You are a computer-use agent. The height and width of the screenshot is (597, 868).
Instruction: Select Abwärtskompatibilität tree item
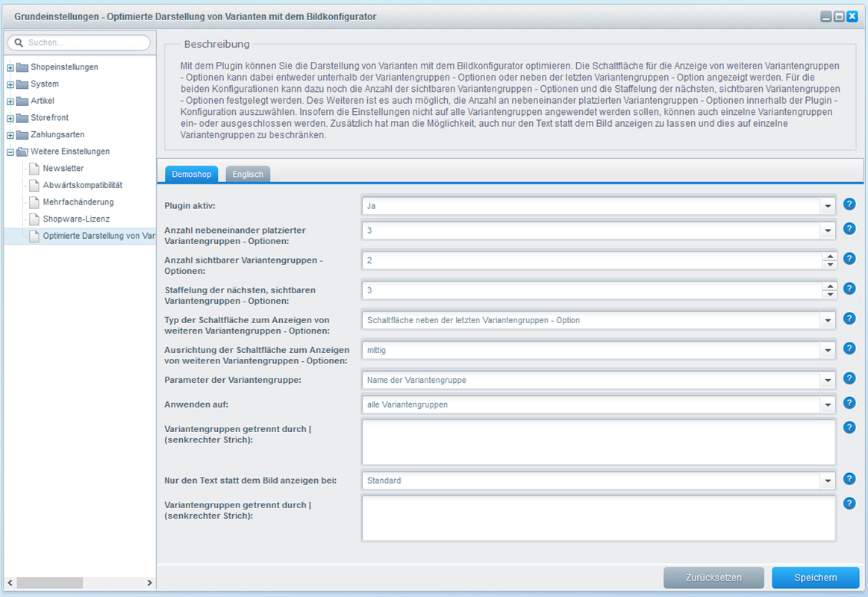(83, 185)
